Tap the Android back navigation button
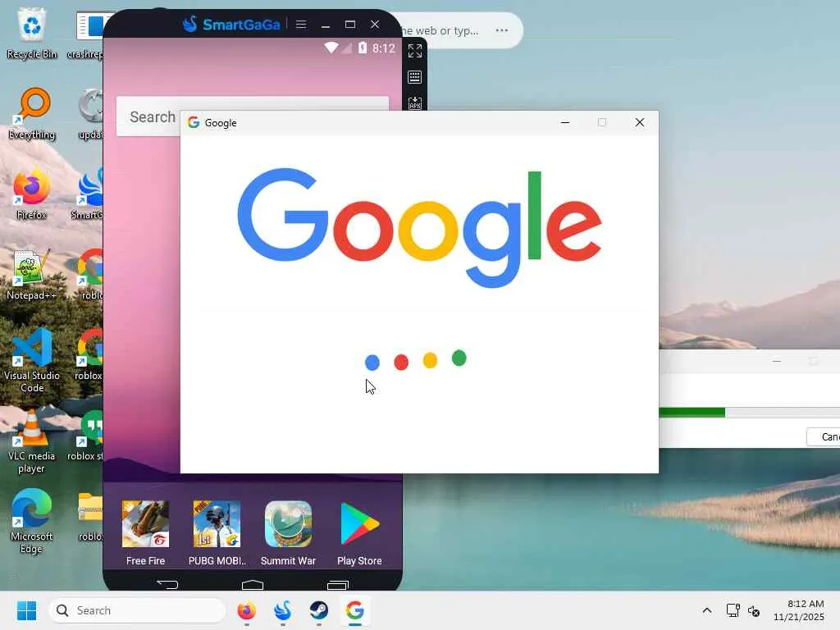Viewport: 840px width, 630px height. (x=167, y=584)
